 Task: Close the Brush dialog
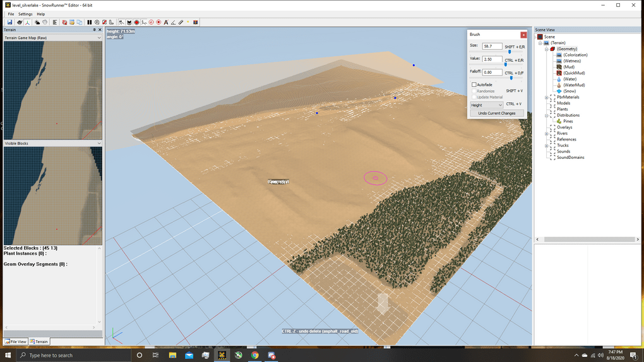coord(523,35)
